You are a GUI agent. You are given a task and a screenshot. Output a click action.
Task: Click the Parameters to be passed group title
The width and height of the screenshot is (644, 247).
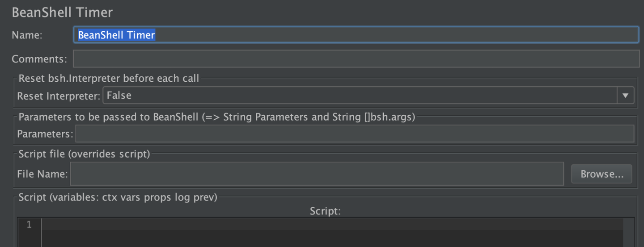216,117
